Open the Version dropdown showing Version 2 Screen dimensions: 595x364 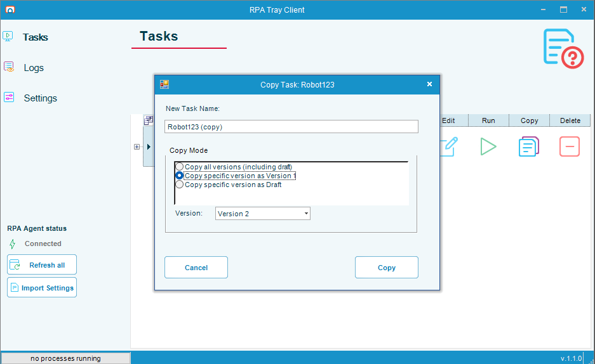pyautogui.click(x=263, y=213)
